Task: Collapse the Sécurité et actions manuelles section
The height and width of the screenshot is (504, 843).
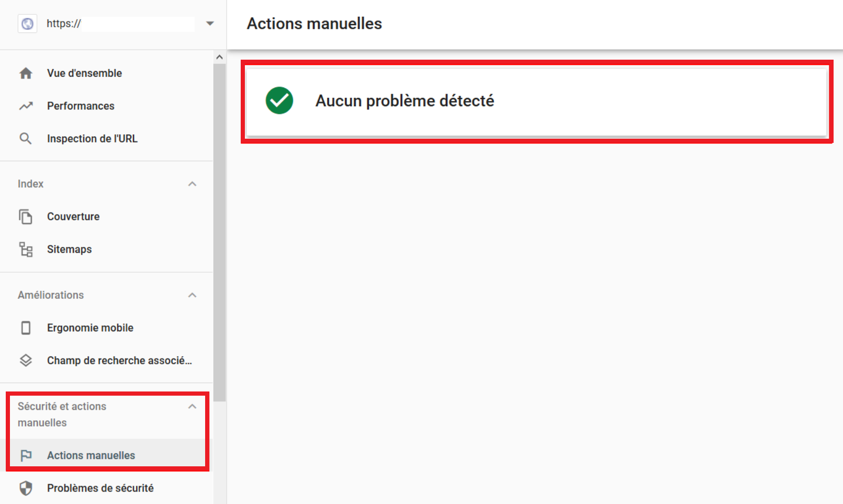Action: pyautogui.click(x=192, y=406)
